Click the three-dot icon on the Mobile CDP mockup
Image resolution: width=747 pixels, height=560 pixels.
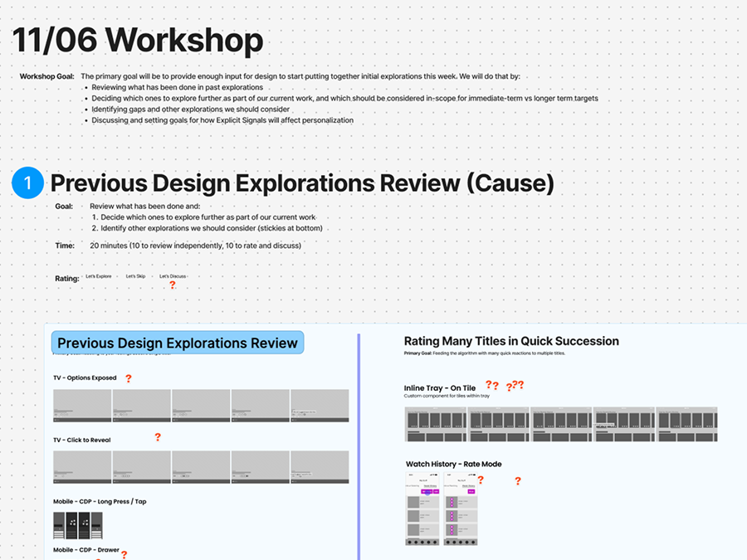point(72,522)
